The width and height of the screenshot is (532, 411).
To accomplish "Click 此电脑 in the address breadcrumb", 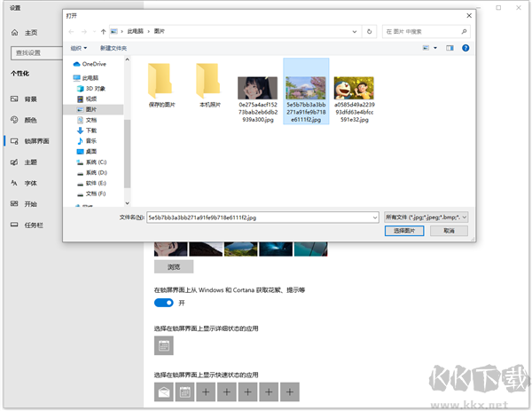I will tap(135, 31).
